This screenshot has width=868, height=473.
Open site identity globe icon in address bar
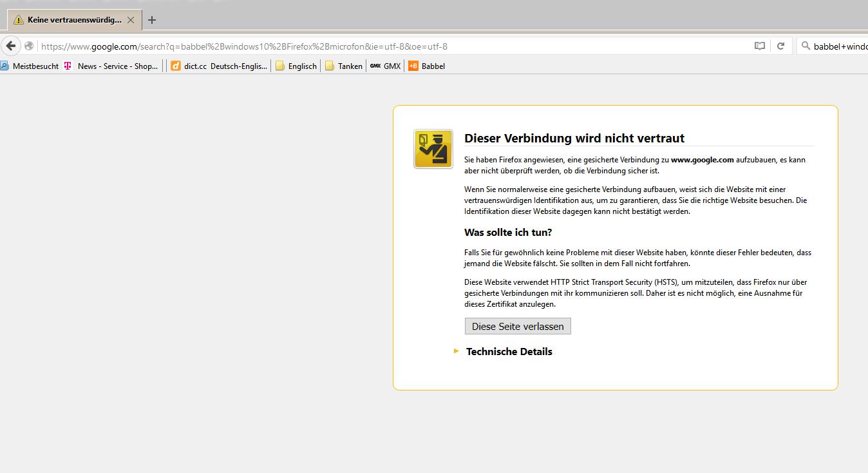coord(29,46)
